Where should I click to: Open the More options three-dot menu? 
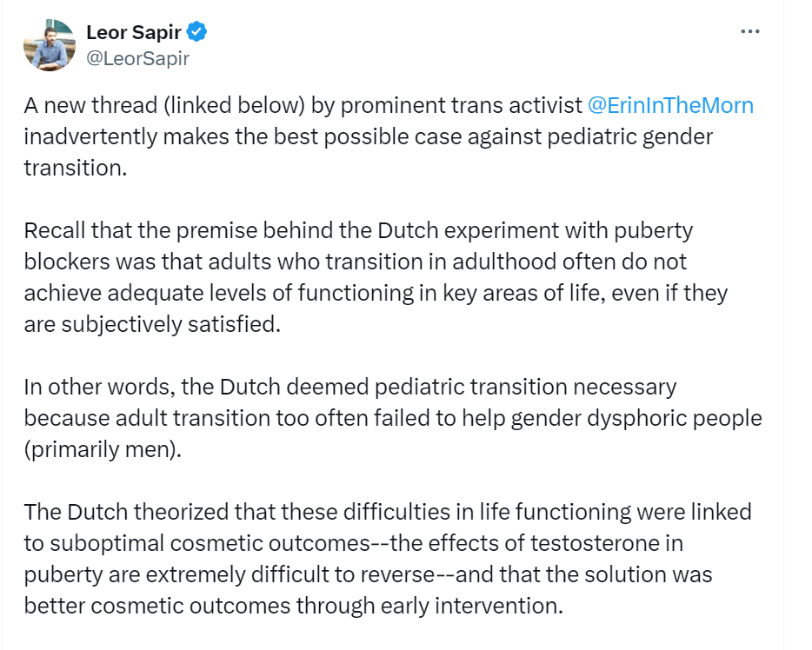pos(749,32)
